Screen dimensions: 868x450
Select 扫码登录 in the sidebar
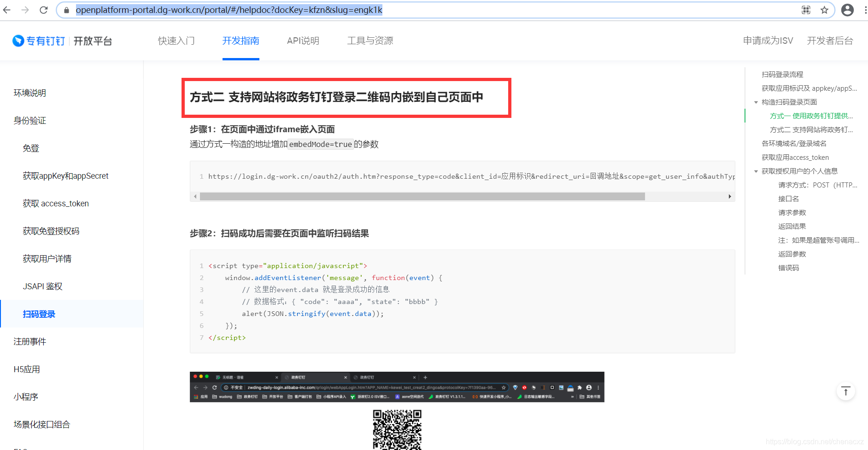click(39, 314)
